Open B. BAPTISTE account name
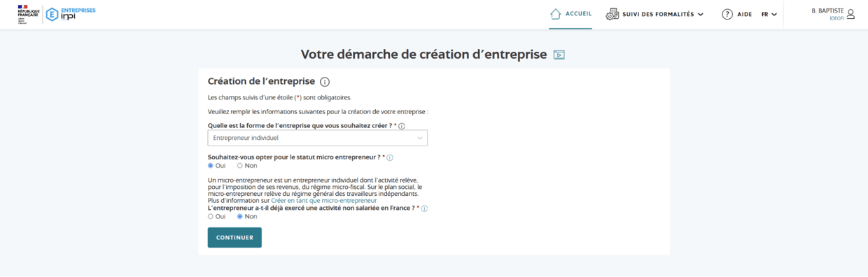 (x=827, y=11)
